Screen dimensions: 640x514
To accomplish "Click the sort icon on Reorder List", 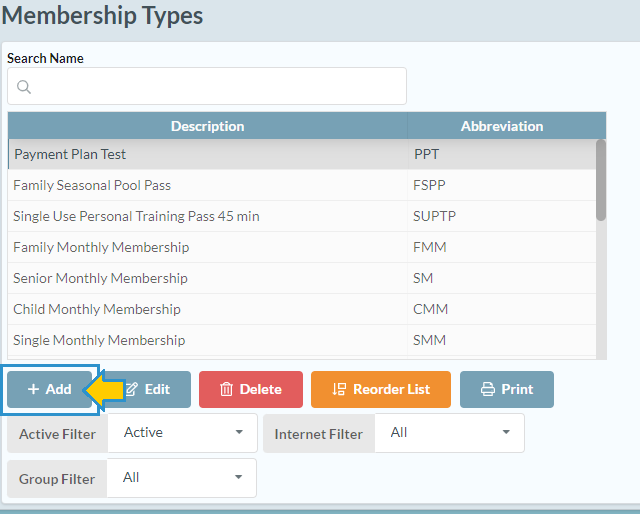I will pyautogui.click(x=339, y=389).
